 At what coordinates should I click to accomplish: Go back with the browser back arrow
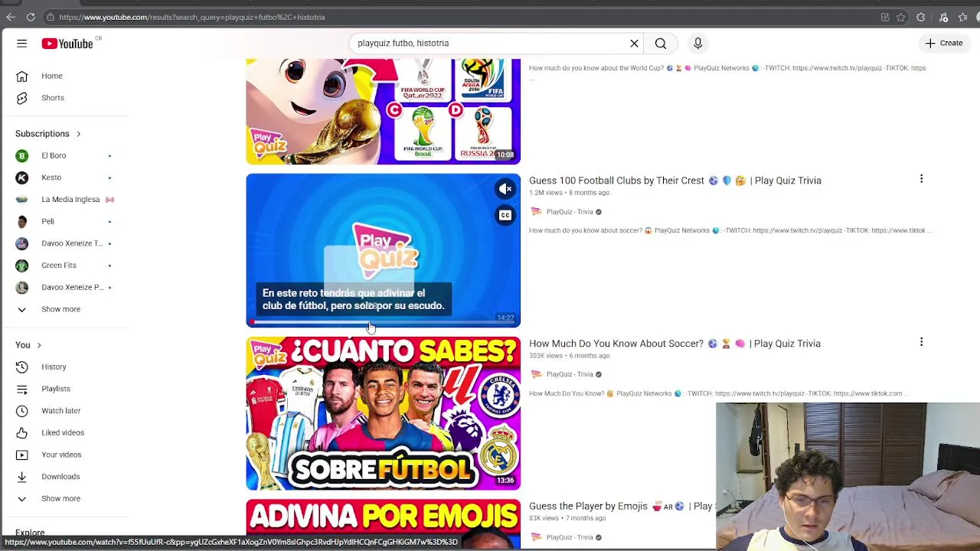tap(11, 17)
